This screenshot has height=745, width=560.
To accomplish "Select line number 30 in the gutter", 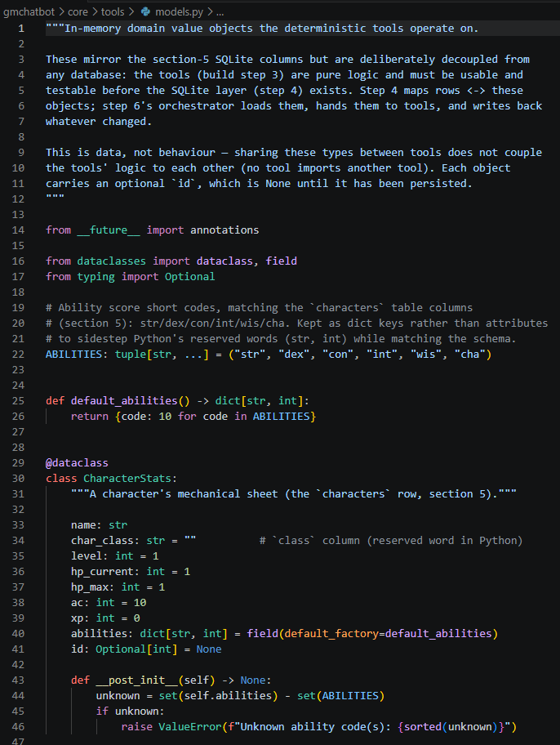I will pos(18,479).
